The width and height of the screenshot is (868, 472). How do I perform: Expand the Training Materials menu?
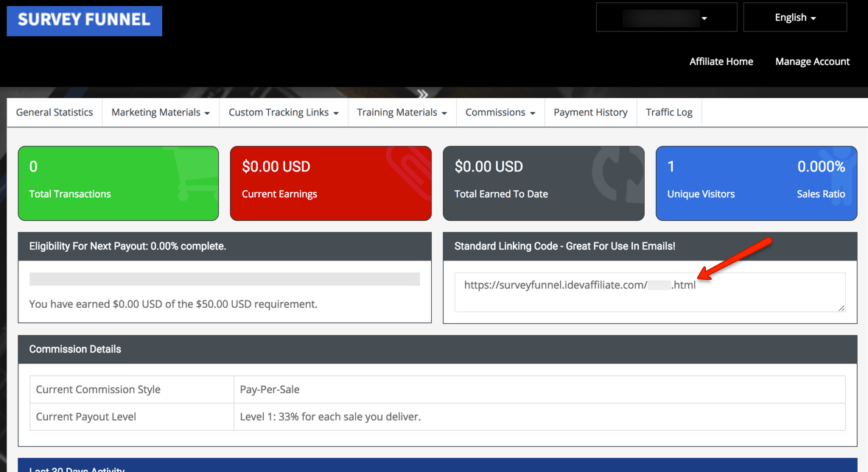(x=402, y=113)
